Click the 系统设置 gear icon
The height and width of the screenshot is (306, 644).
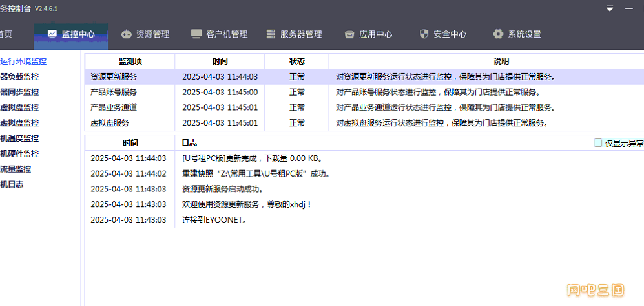[498, 34]
